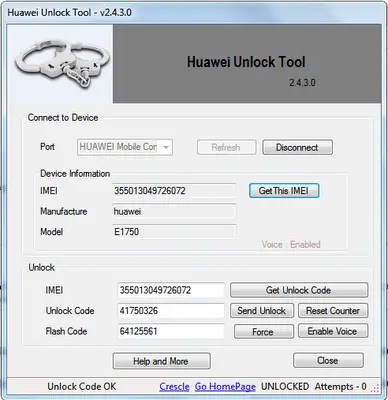Click the Unlock Code field 41750326
The width and height of the screenshot is (388, 400).
pos(171,311)
